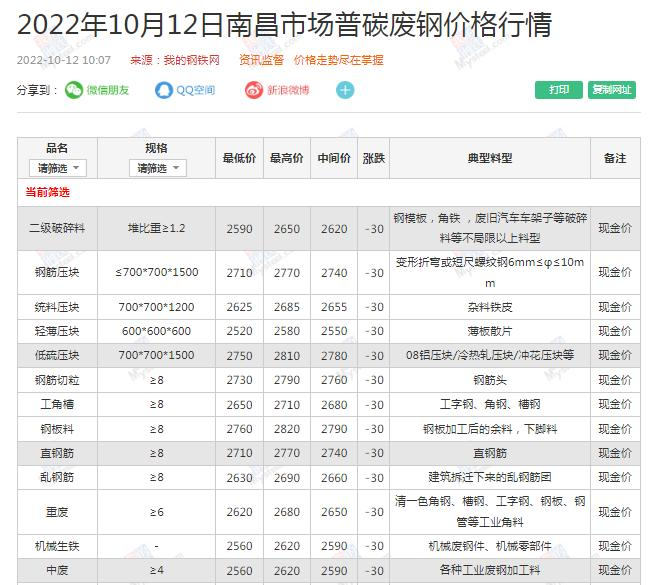Select the 钢筋压块 product name cell
The width and height of the screenshot is (661, 585).
[57, 273]
